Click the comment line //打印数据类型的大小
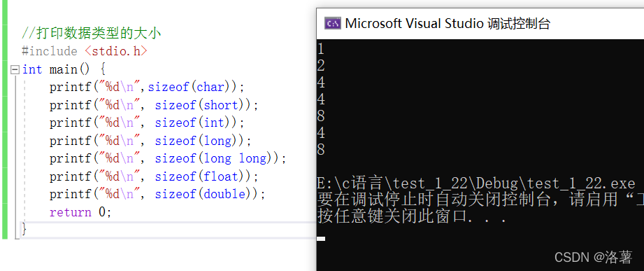 click(91, 34)
